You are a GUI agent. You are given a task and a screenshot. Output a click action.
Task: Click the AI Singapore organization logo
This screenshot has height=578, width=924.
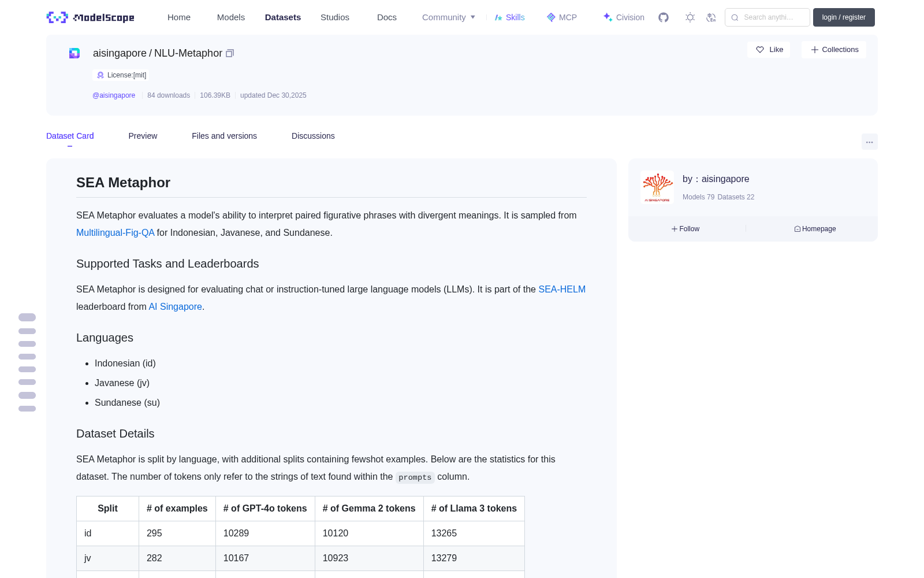pyautogui.click(x=657, y=187)
